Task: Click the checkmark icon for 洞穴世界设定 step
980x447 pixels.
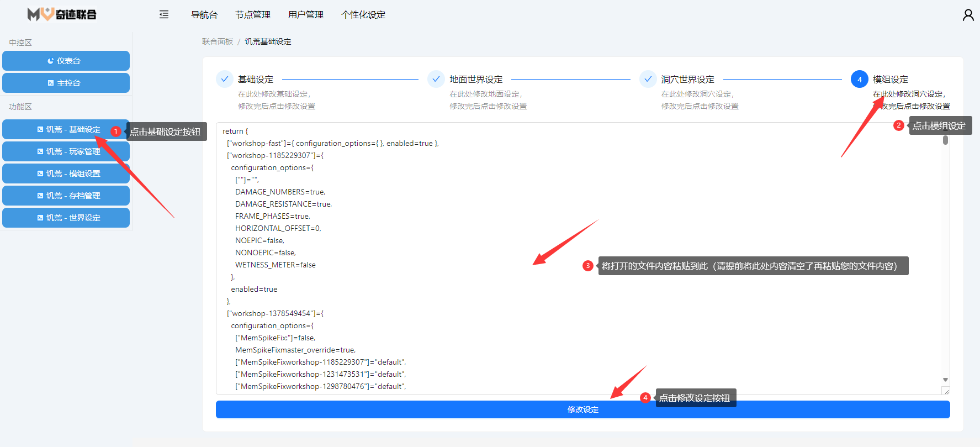Action: (648, 79)
